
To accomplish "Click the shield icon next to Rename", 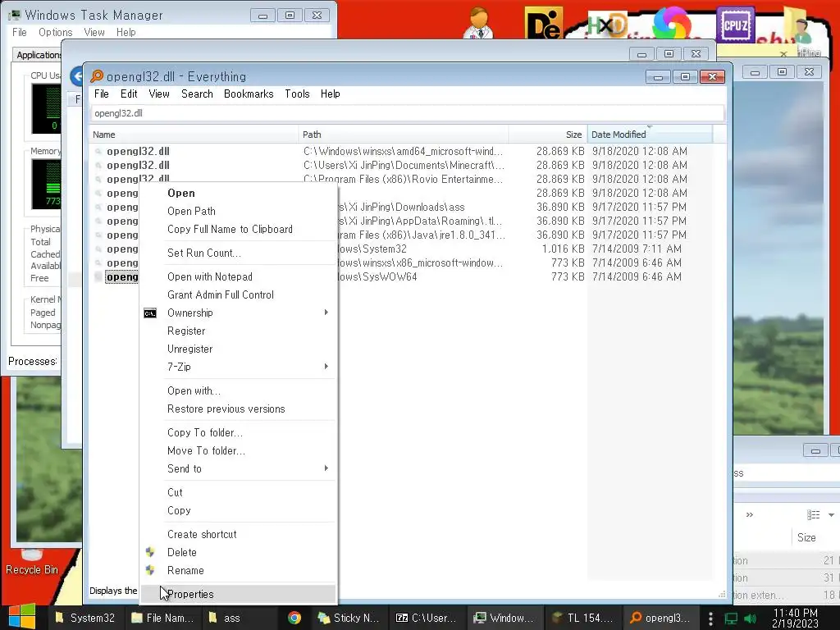I will [150, 570].
